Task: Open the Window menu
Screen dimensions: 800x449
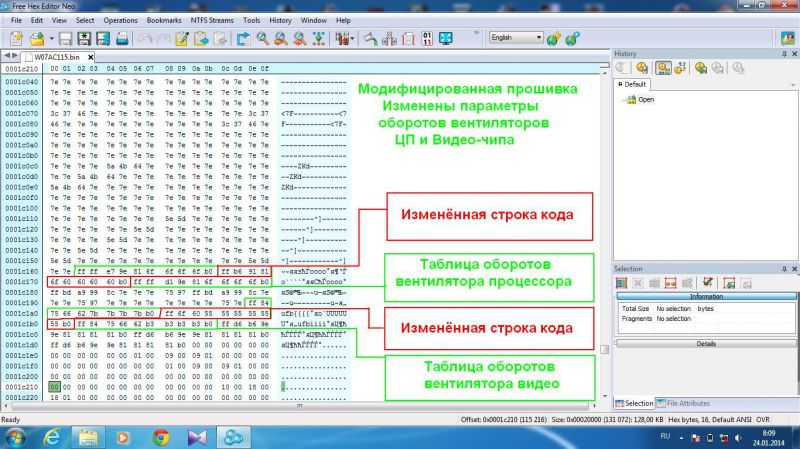Action: pyautogui.click(x=313, y=20)
